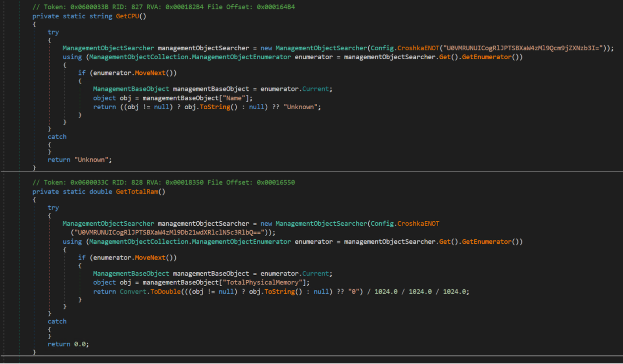623x364 pixels.
Task: Click the first 1024.0 divisor value
Action: (386, 292)
